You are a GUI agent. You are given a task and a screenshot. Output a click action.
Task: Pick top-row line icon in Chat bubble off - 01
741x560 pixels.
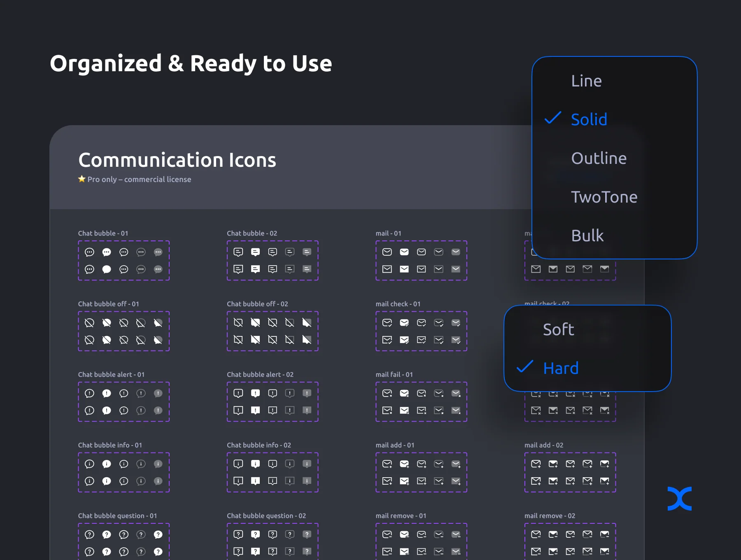point(89,323)
